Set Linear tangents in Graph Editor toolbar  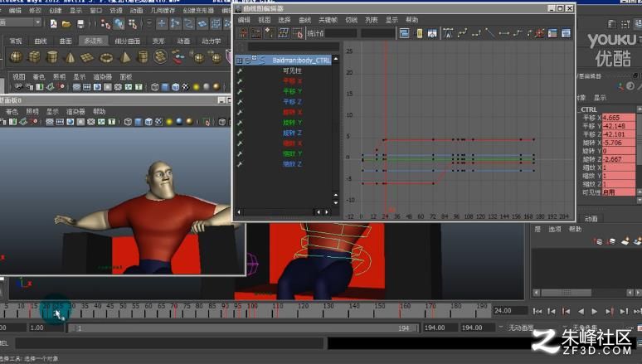click(x=489, y=33)
